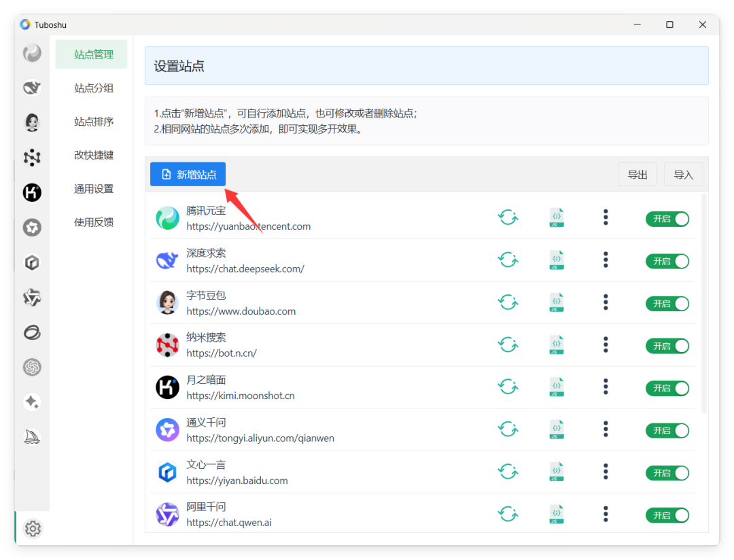This screenshot has width=734, height=560.
Task: Refresh the 文心一言 site
Action: (x=508, y=472)
